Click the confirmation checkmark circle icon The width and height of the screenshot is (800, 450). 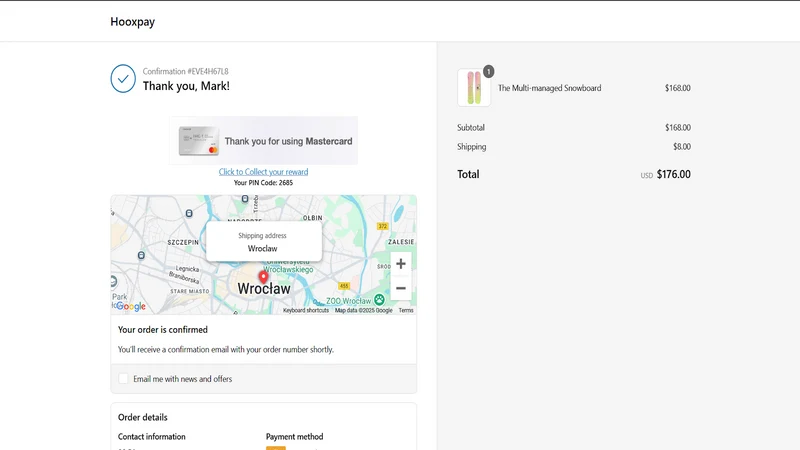pyautogui.click(x=123, y=79)
